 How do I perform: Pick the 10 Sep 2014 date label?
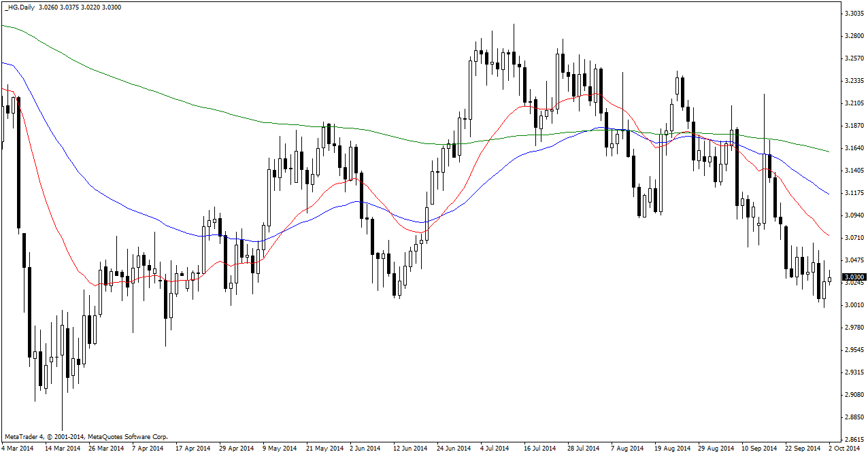(x=758, y=449)
